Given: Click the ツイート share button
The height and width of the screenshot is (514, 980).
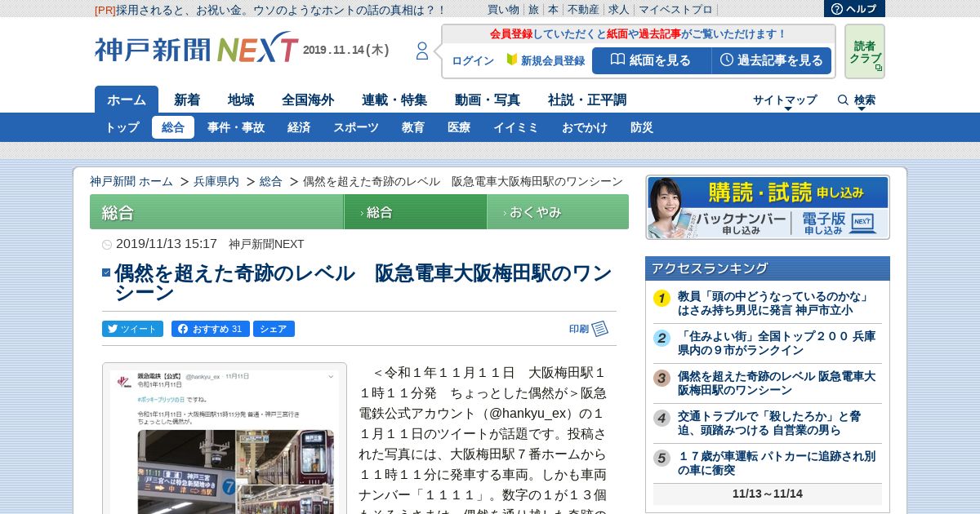Looking at the screenshot, I should pyautogui.click(x=132, y=329).
